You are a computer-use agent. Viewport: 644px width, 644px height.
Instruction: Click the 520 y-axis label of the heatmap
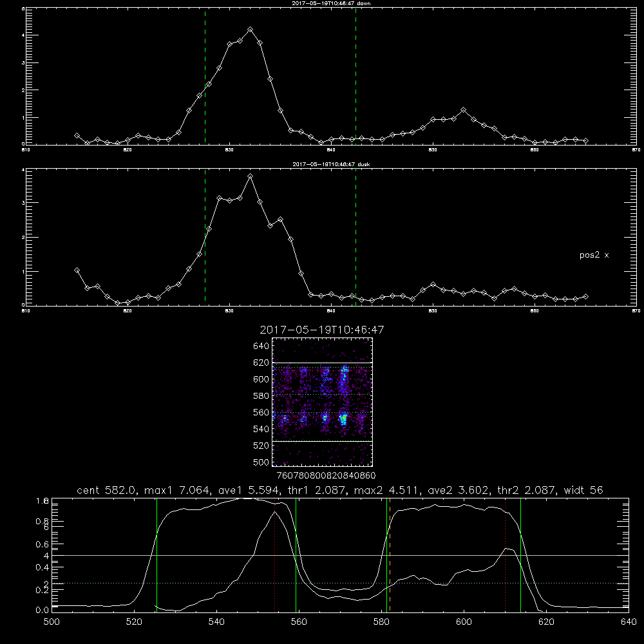pos(261,446)
